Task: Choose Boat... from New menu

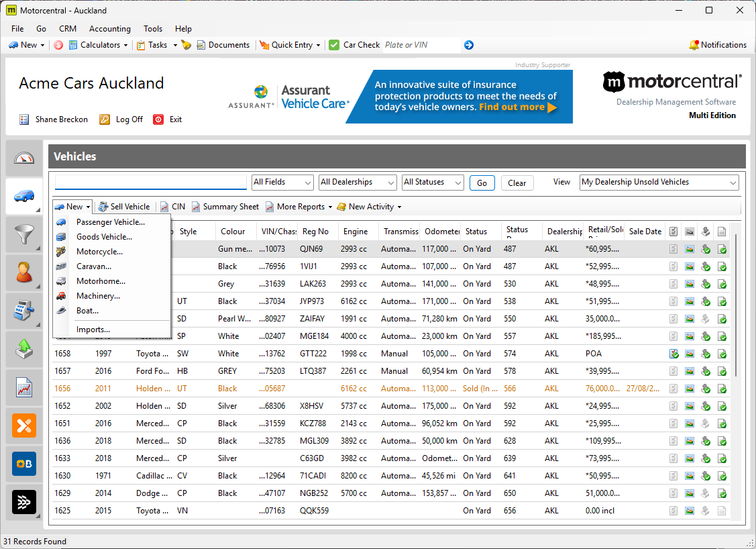Action: coord(111,311)
